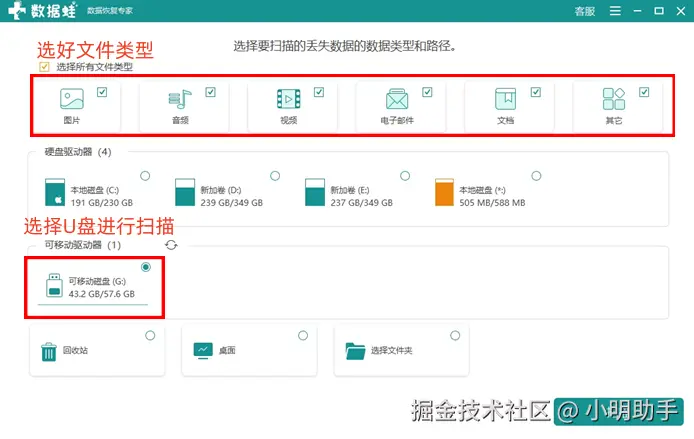Select the 新加卷 (E:) radio button
Viewport: 694px width, 439px height.
(x=405, y=176)
